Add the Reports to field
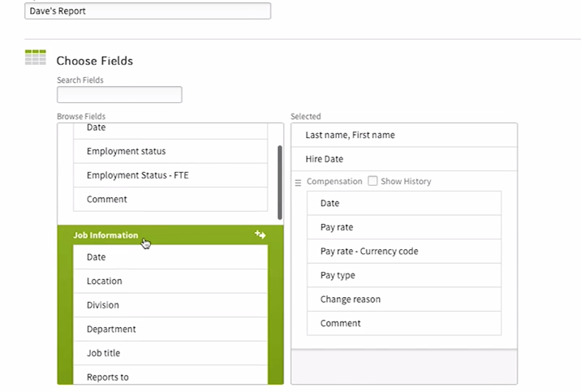 click(x=170, y=375)
